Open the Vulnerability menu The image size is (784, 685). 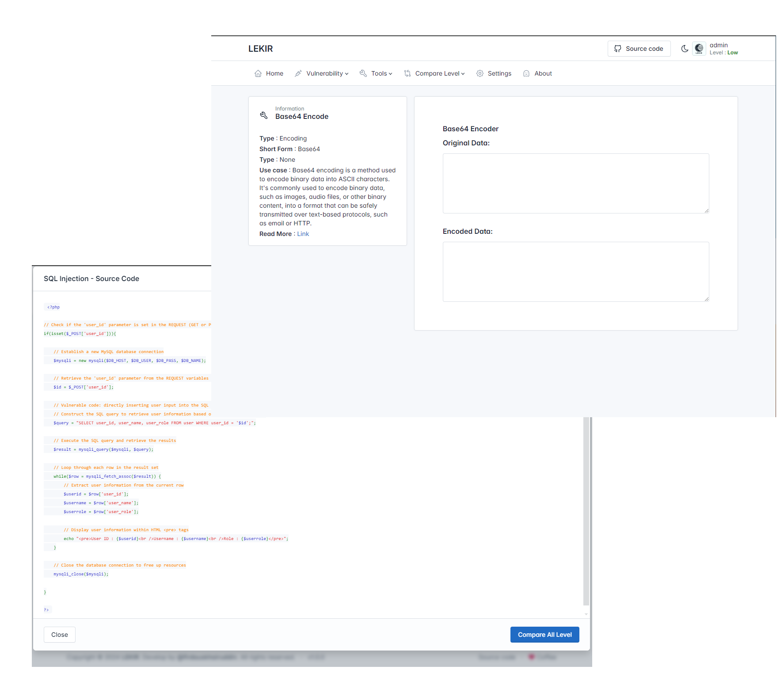click(322, 73)
